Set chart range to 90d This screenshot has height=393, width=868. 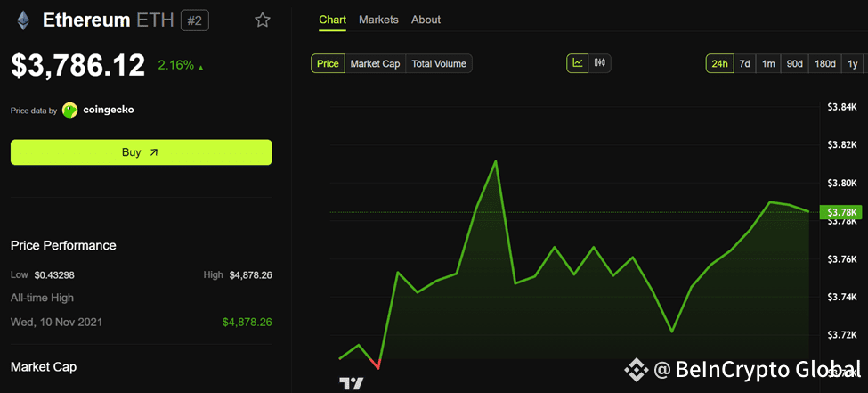pyautogui.click(x=795, y=64)
